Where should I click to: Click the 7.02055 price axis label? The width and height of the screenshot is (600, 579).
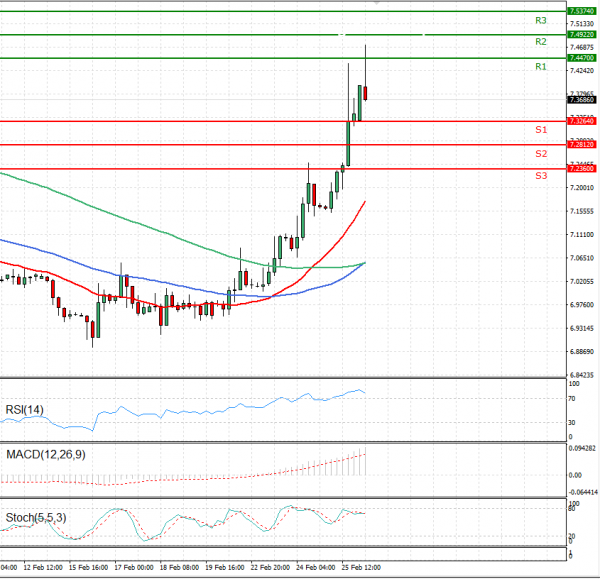pos(582,282)
